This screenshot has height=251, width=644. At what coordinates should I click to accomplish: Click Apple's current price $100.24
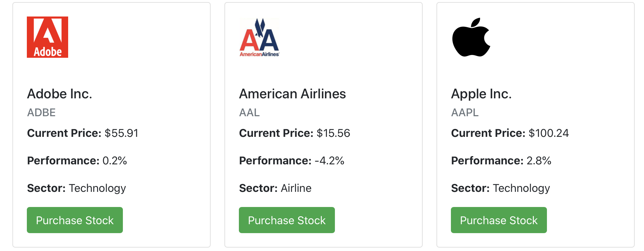pos(549,133)
